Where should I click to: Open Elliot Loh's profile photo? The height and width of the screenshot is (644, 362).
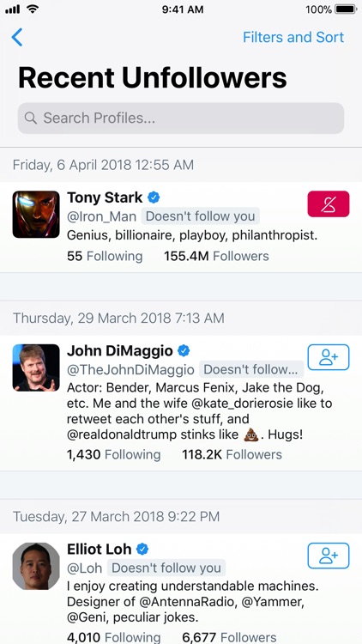(x=36, y=566)
